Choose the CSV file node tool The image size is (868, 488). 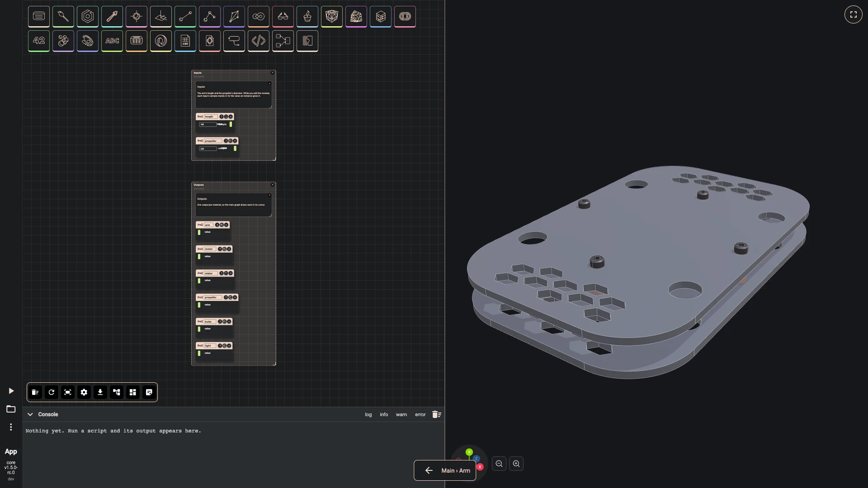[x=185, y=41]
